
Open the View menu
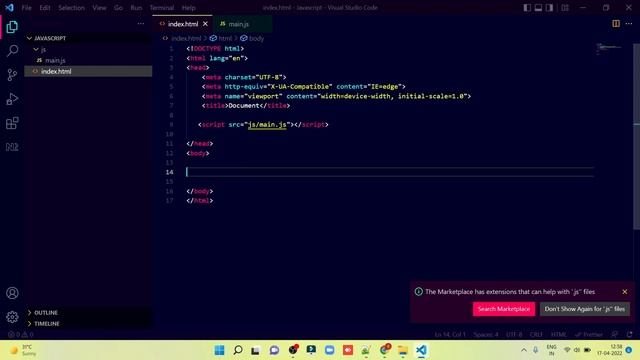[99, 8]
